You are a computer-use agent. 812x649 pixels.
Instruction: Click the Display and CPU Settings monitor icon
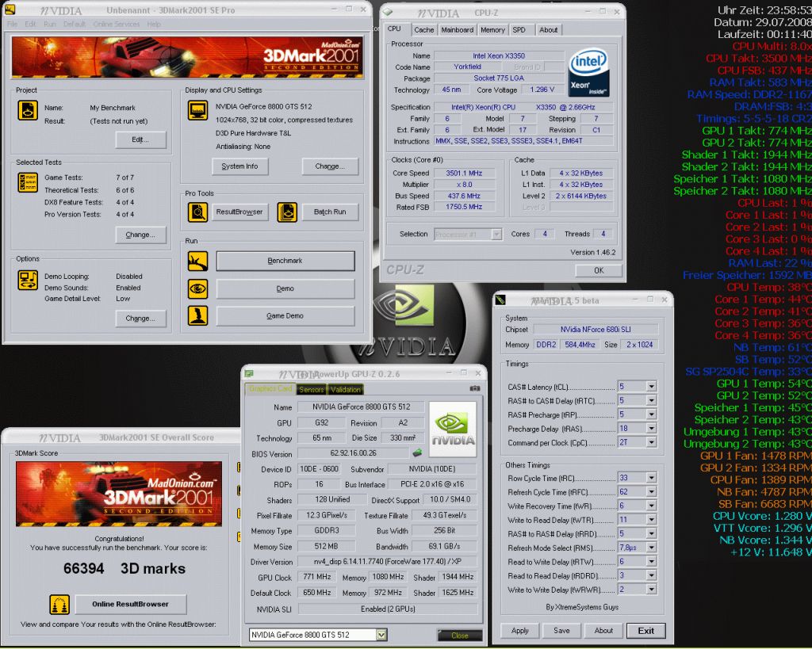click(197, 110)
